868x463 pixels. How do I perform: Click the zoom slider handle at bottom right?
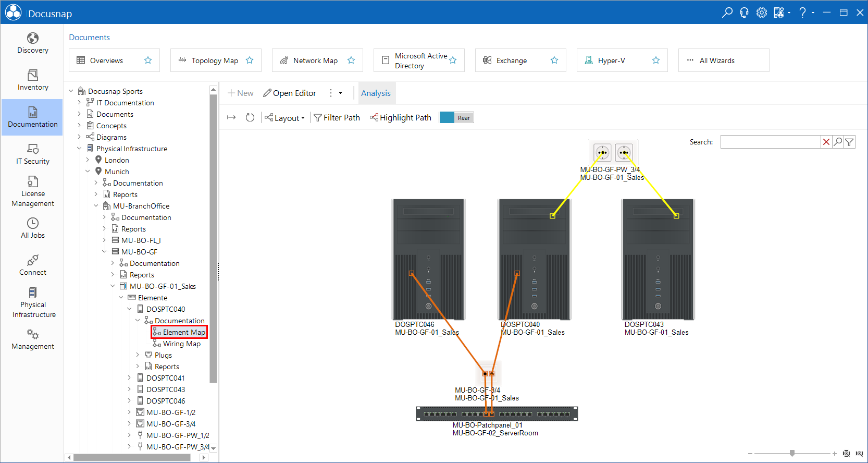click(792, 453)
